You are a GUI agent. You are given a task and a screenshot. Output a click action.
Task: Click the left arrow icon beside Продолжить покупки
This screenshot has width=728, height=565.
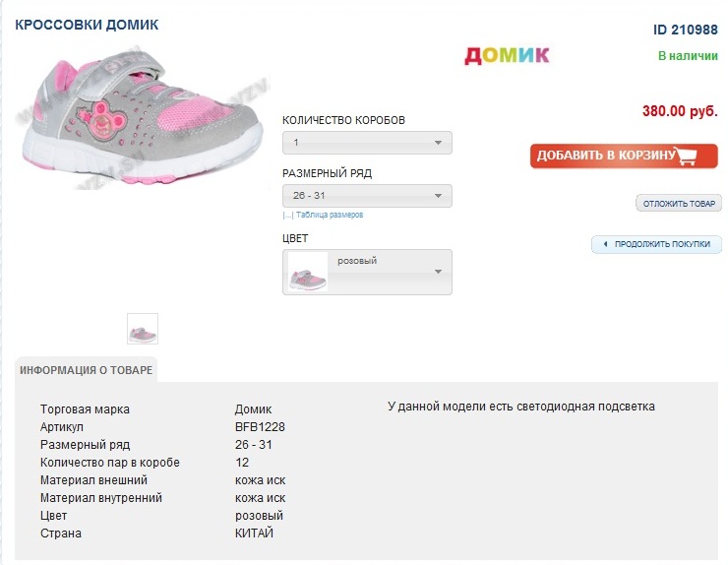(x=605, y=244)
